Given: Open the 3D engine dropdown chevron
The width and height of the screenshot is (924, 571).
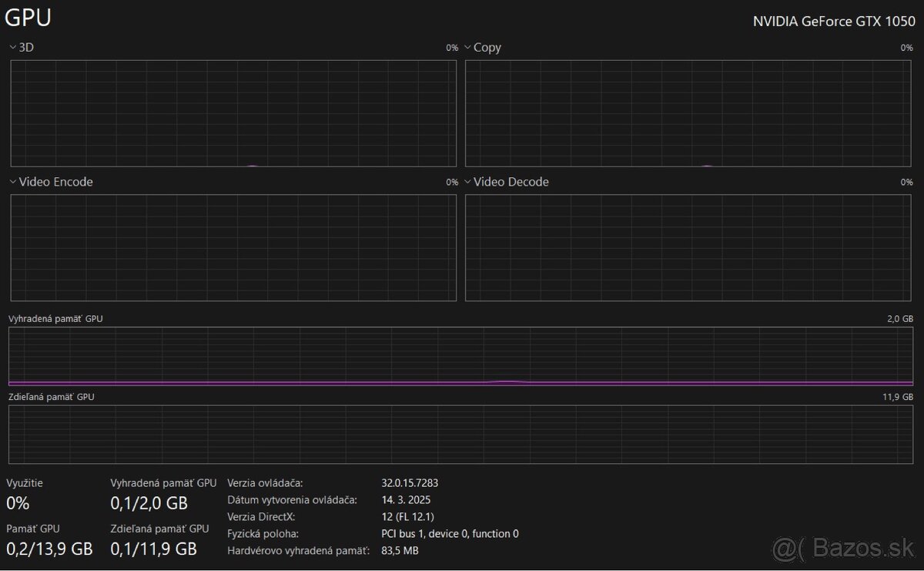Looking at the screenshot, I should coord(13,48).
